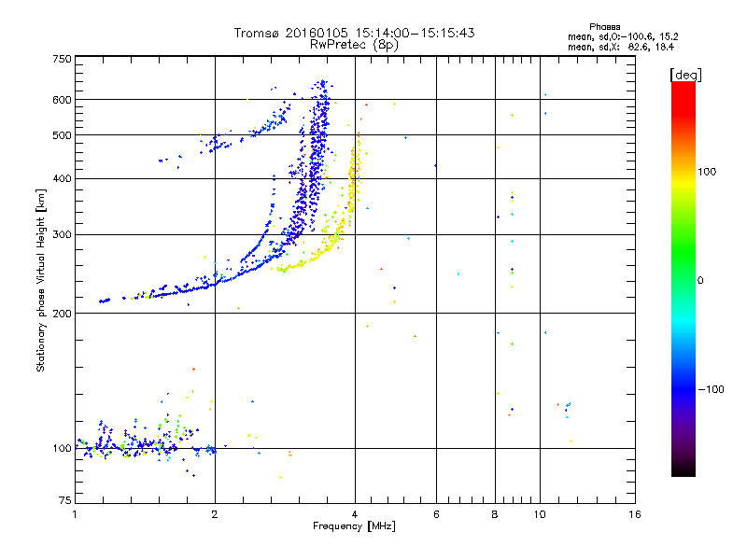This screenshot has height=560, width=747.
Task: Click the height-axis tick label "500"
Action: coord(63,135)
